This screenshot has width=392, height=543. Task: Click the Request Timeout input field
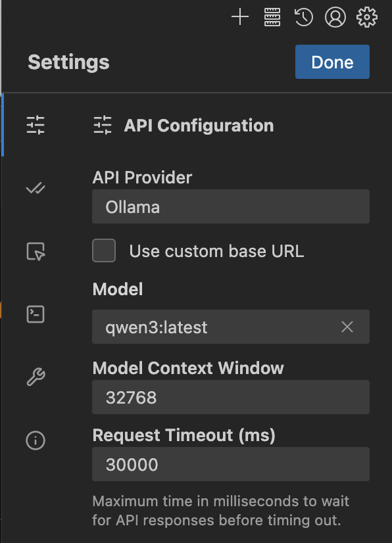231,464
